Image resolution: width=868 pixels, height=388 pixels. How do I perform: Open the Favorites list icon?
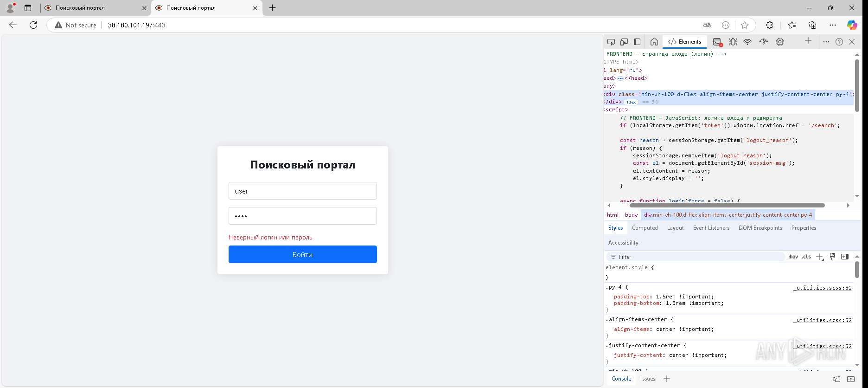pyautogui.click(x=791, y=25)
